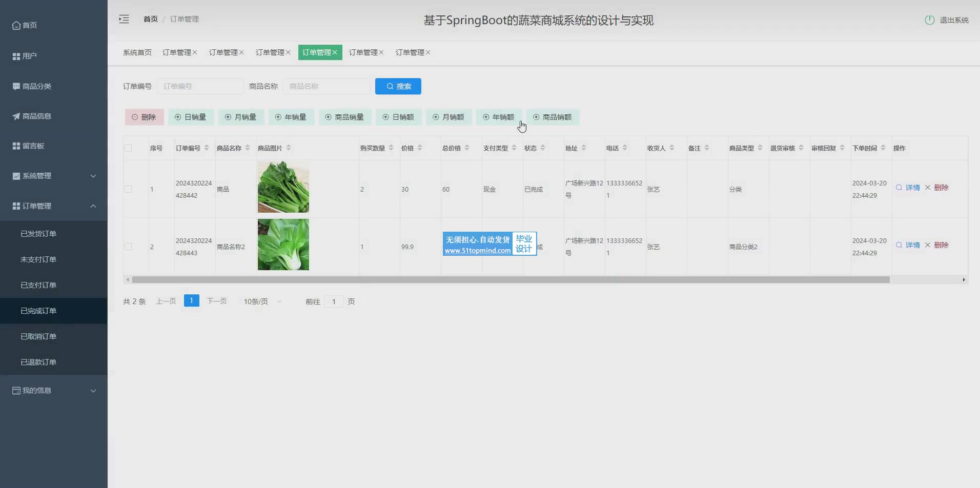The height and width of the screenshot is (488, 980).
Task: Open 已完成订单 submenu item
Action: 54,311
